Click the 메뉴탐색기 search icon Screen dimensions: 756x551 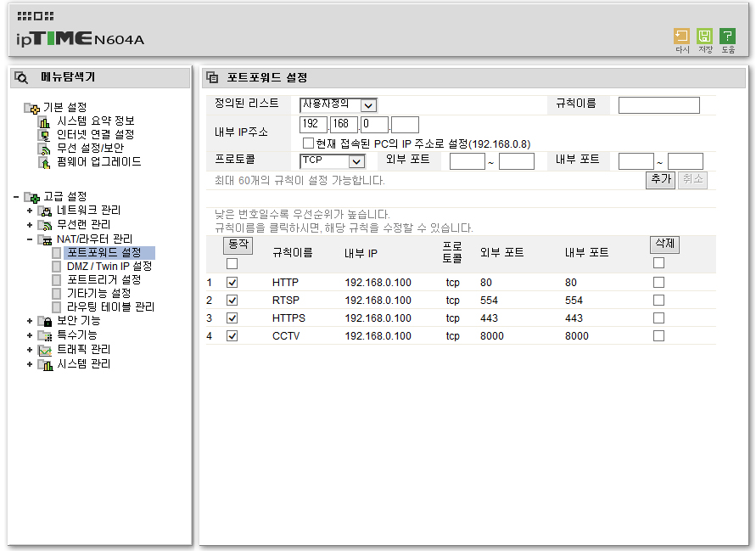tap(21, 77)
